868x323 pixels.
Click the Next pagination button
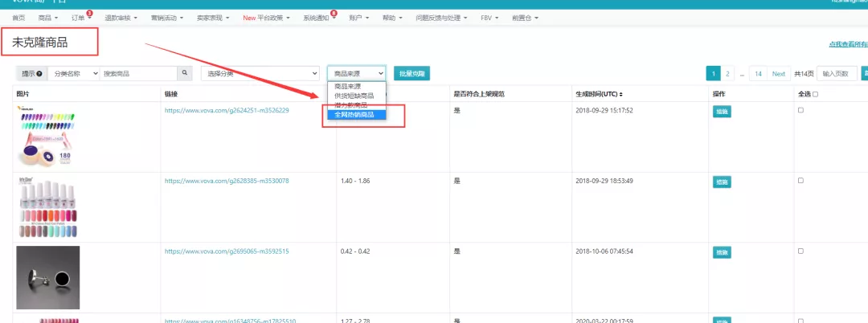point(779,74)
